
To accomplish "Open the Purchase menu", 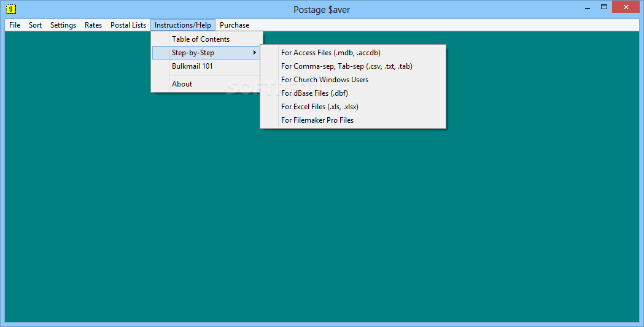I will click(x=235, y=25).
